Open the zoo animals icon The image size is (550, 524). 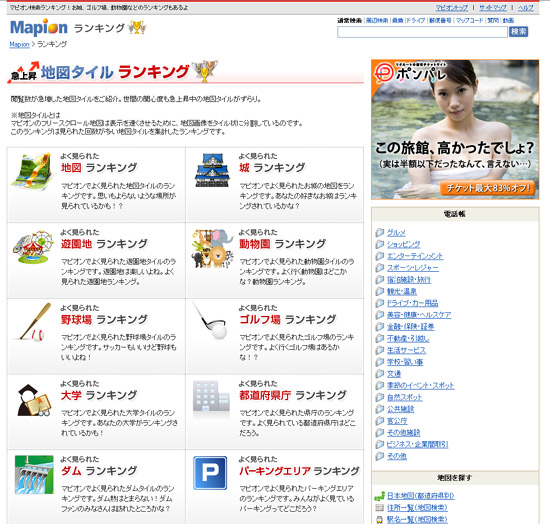tap(212, 248)
